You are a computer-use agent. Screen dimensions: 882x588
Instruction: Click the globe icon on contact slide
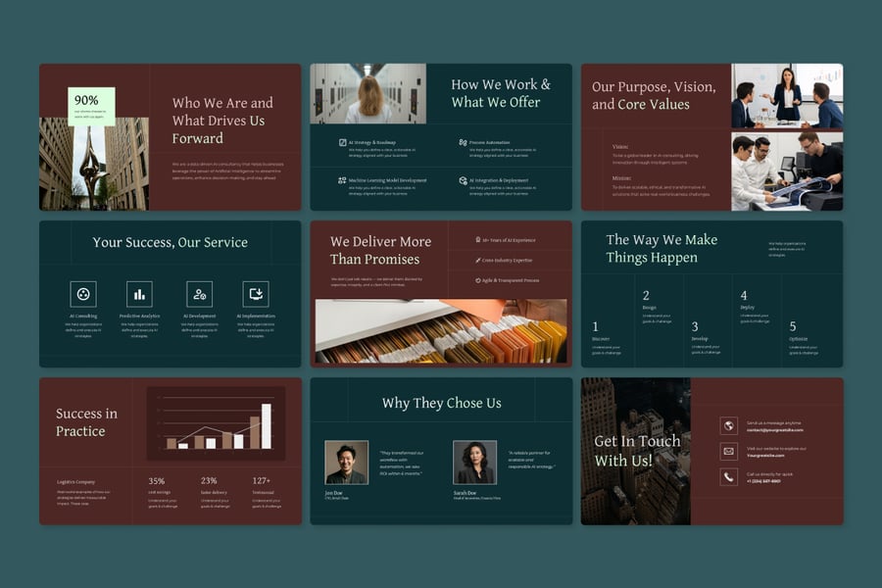tap(728, 425)
